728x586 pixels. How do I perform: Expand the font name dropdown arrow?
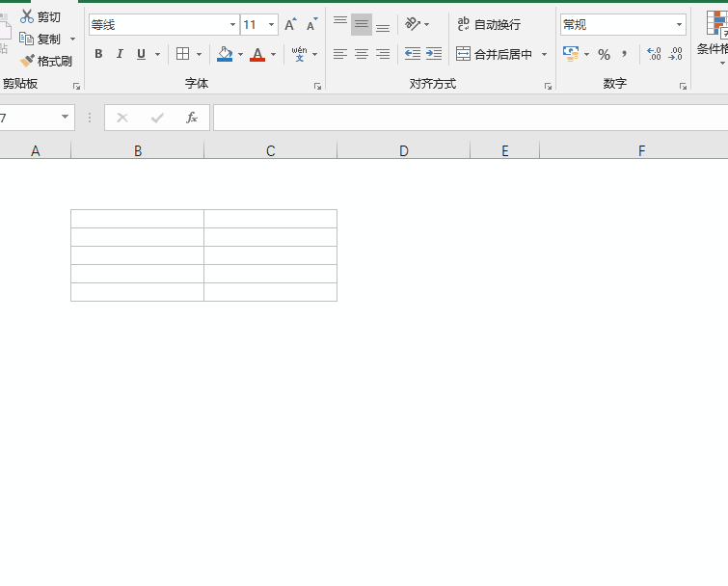click(233, 25)
